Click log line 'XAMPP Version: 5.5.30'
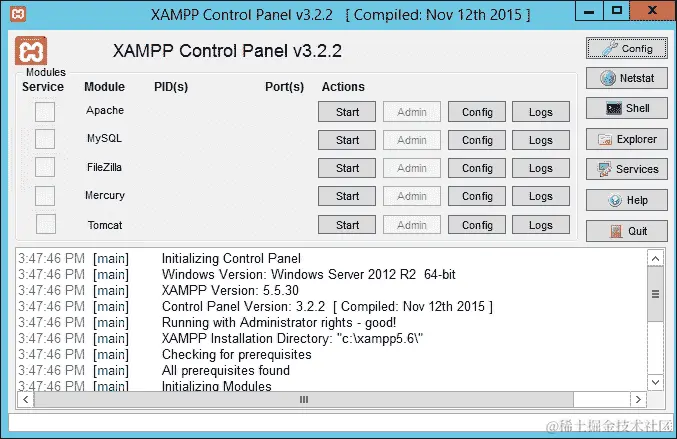 click(x=230, y=291)
